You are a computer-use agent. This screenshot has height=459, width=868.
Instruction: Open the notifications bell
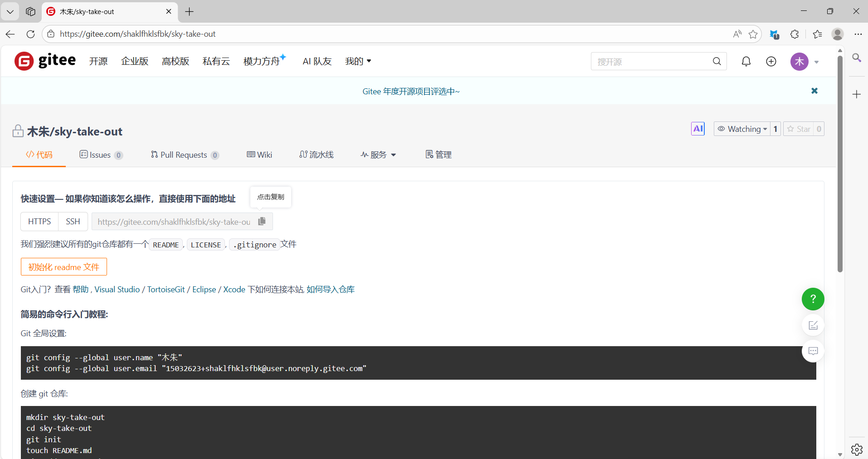coord(746,61)
